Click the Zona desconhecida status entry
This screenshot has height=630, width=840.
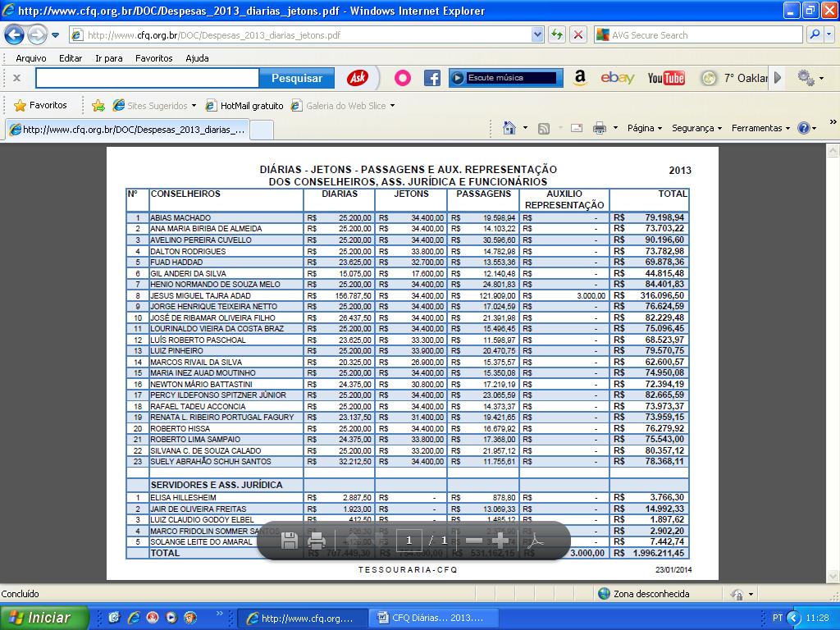644,594
